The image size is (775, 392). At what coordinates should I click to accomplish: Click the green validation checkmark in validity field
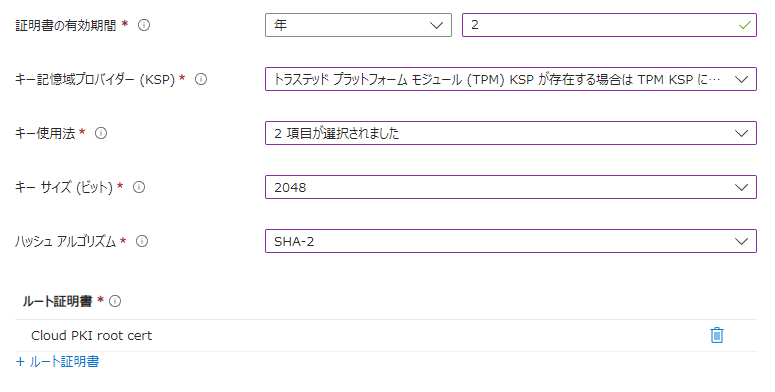click(x=744, y=25)
